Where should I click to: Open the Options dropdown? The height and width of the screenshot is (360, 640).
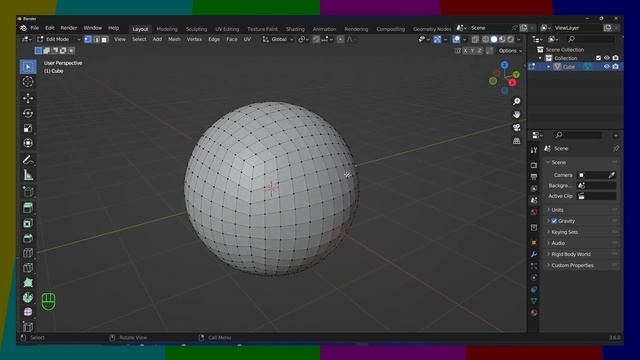[x=510, y=51]
